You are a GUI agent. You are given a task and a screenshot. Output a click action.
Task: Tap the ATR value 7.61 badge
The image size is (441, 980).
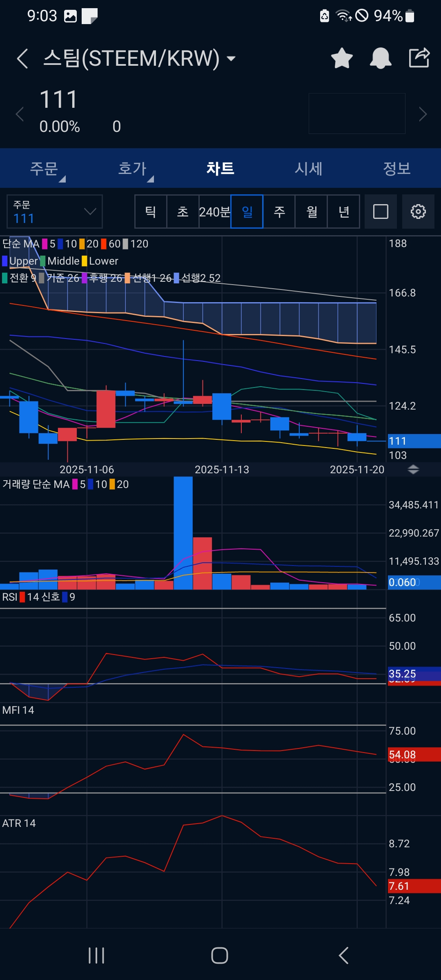[x=414, y=886]
